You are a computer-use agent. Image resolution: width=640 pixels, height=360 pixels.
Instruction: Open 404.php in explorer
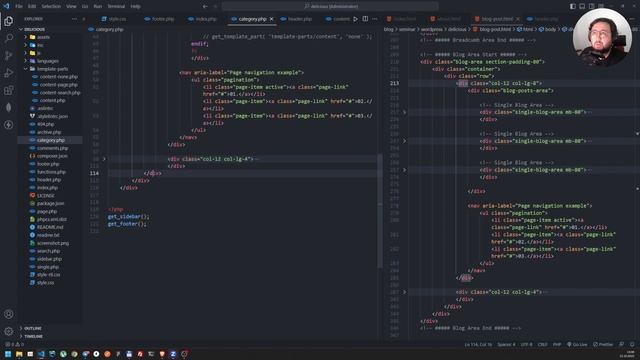(x=45, y=124)
